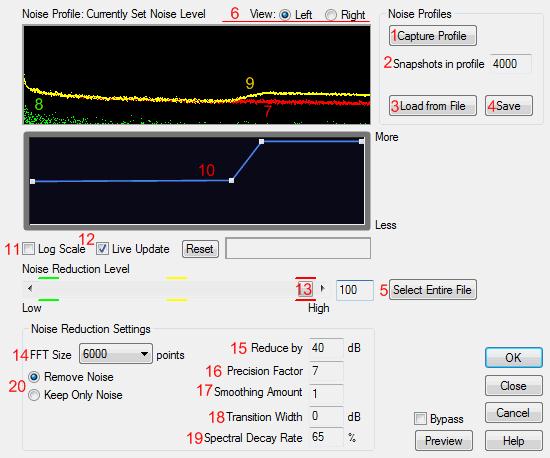
Task: Choose the Keep Only Noise option
Action: tap(34, 395)
